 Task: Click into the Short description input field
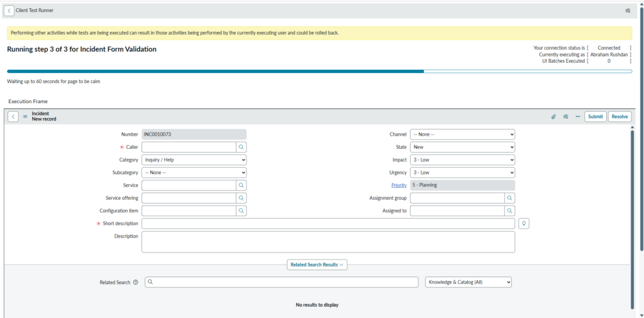coord(328,224)
